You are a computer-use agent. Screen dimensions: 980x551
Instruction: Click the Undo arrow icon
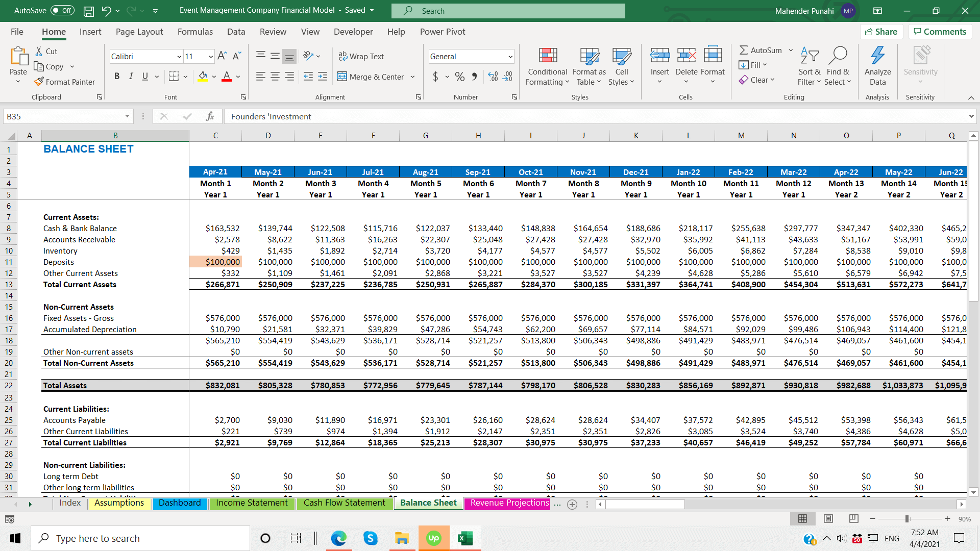(106, 11)
